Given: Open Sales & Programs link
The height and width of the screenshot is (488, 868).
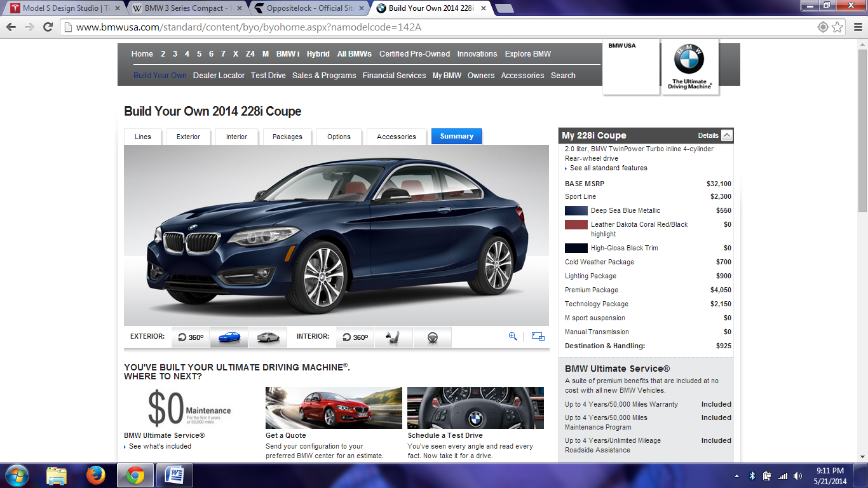Looking at the screenshot, I should (x=324, y=76).
